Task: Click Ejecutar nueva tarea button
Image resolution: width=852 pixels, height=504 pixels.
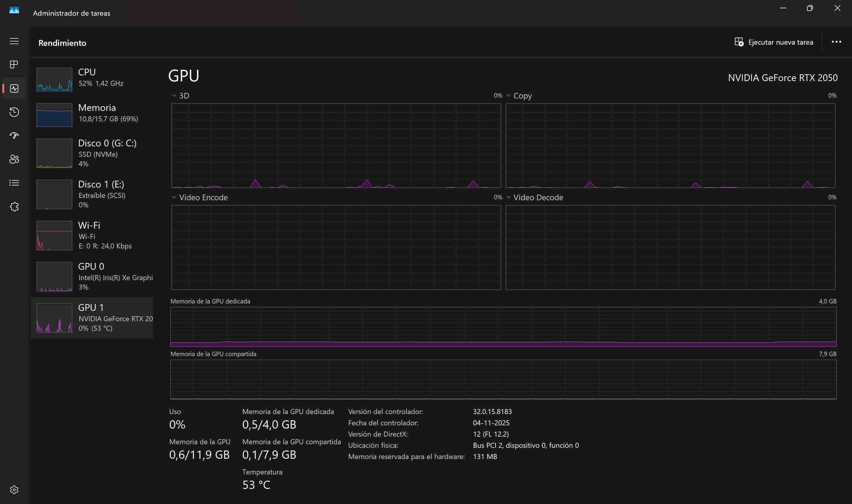Action: click(774, 42)
